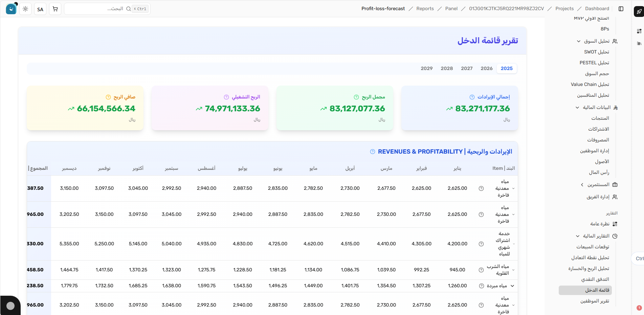Viewport: 644px width, 315px height.
Task: Open the help tooltip beside صافي الربح
Action: (x=108, y=97)
